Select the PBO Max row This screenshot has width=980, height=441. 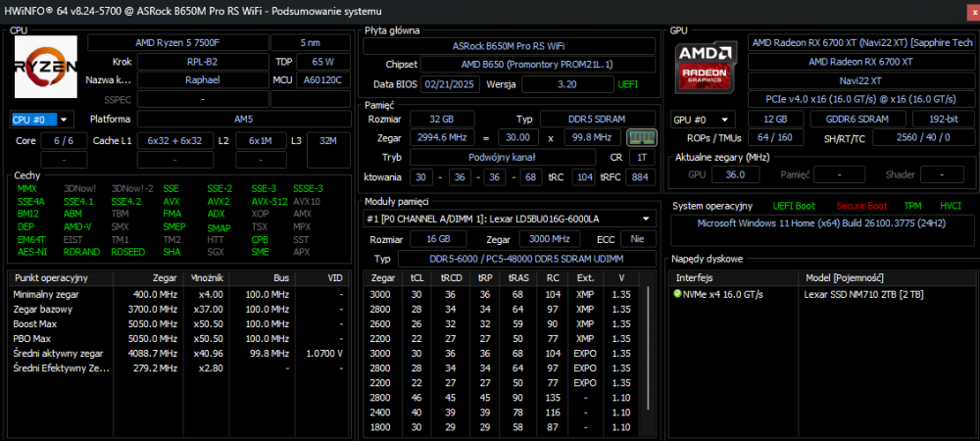178,338
